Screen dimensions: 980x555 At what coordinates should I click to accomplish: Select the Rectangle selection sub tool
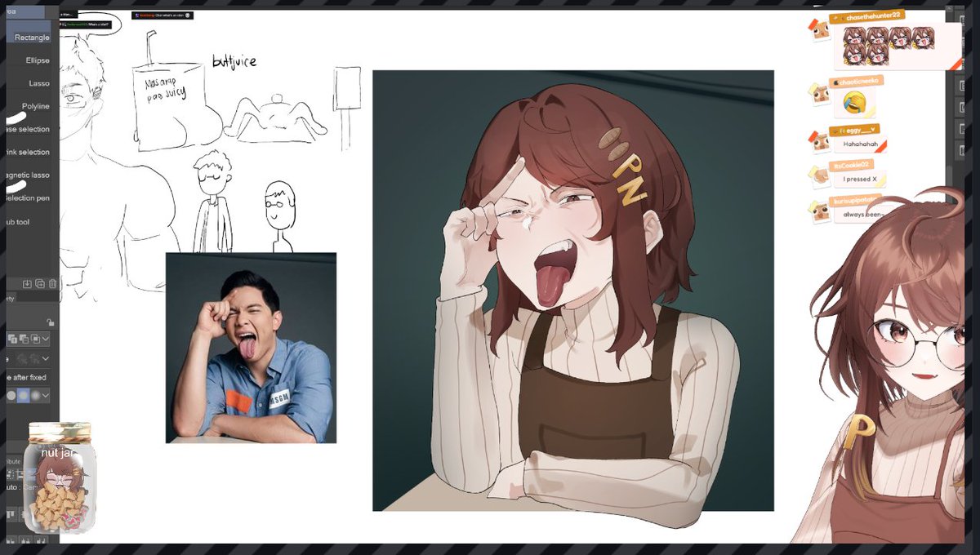click(x=29, y=37)
